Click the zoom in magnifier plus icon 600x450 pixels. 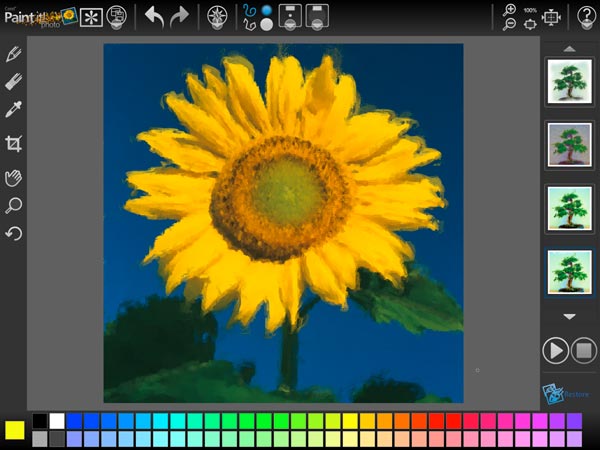[x=510, y=9]
